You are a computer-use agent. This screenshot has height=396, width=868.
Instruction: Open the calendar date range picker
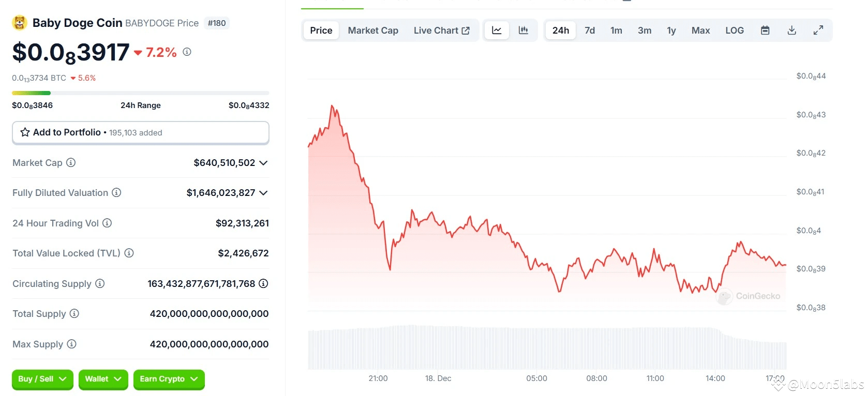click(x=765, y=31)
